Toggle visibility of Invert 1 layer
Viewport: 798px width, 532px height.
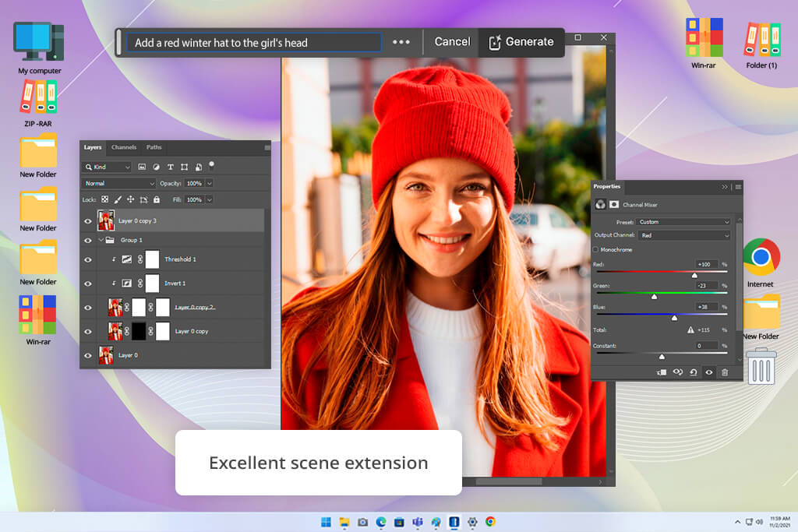click(87, 284)
